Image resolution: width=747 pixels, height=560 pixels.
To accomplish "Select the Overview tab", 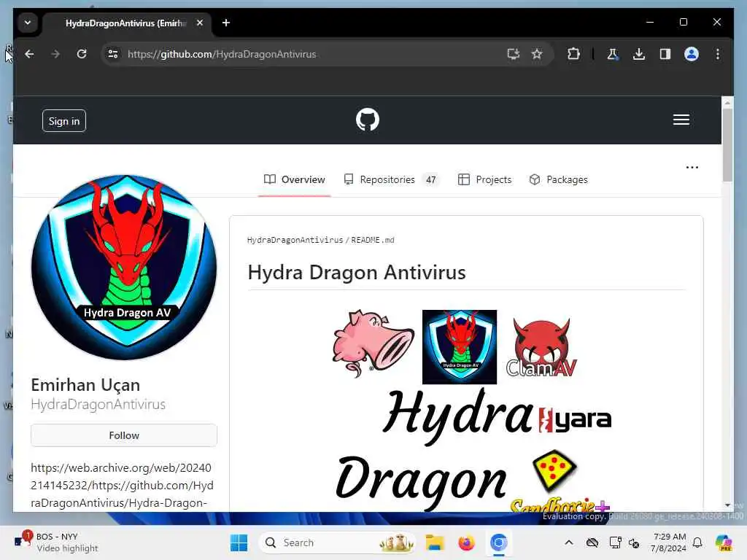I will click(x=295, y=179).
